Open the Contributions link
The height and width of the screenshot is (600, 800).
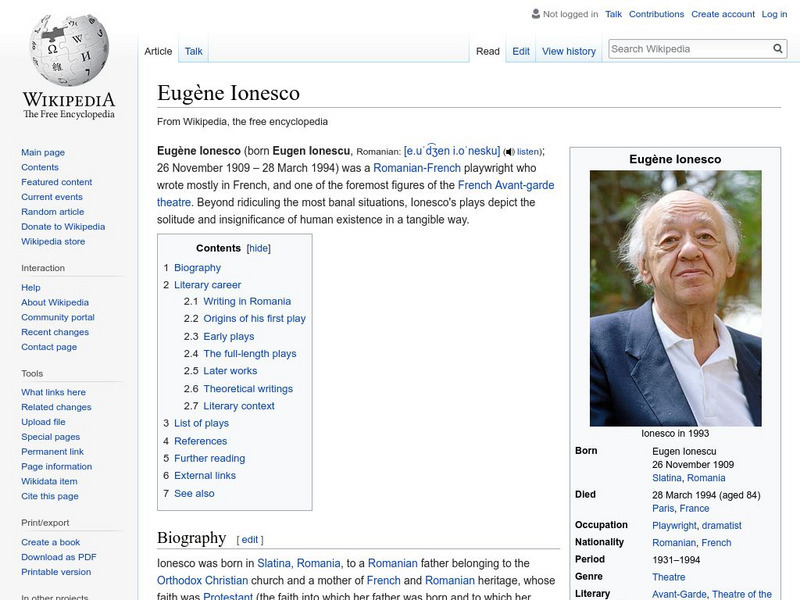656,14
